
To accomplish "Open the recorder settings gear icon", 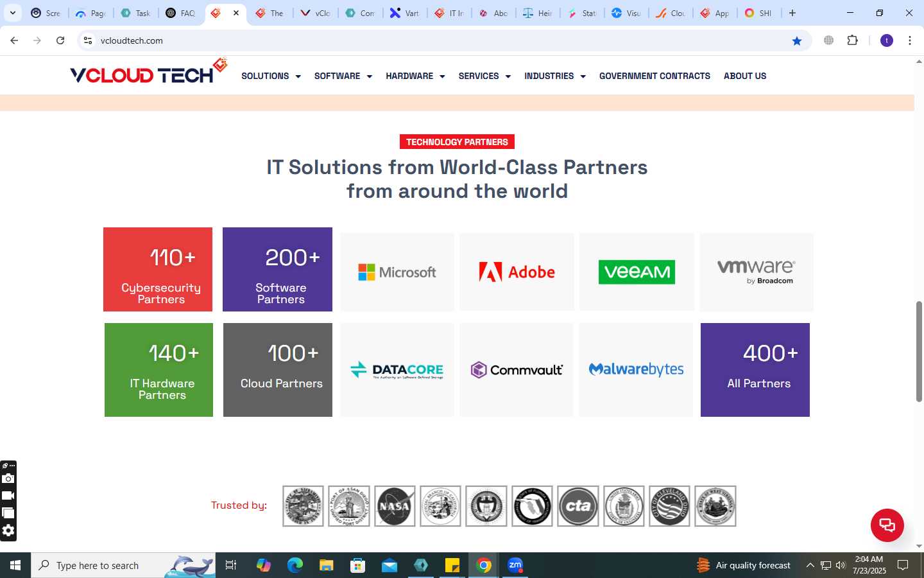I will pos(8,530).
